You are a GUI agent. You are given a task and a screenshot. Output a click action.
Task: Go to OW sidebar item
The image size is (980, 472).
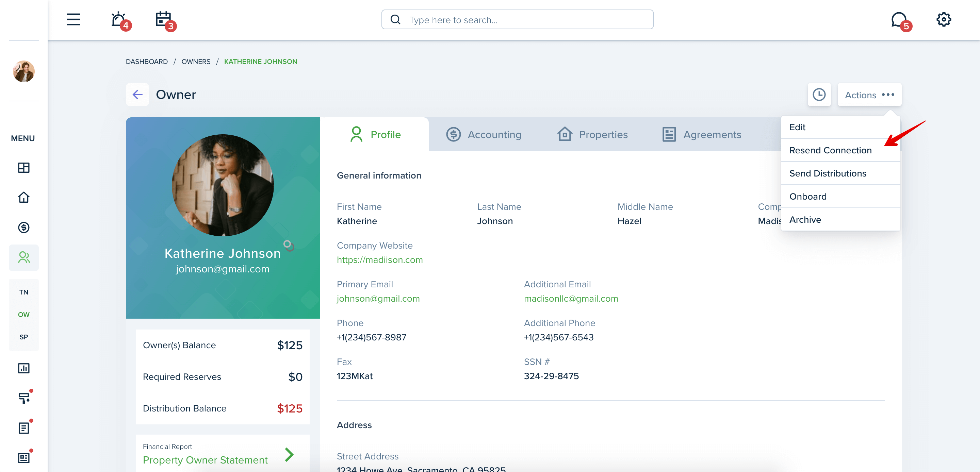pos(23,315)
